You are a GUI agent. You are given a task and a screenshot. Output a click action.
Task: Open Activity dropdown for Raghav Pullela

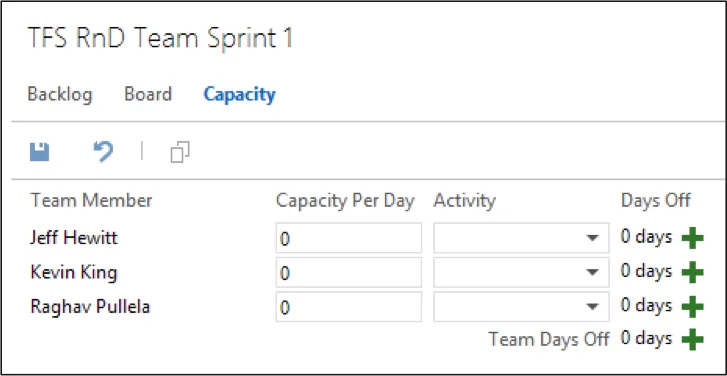tap(521, 306)
